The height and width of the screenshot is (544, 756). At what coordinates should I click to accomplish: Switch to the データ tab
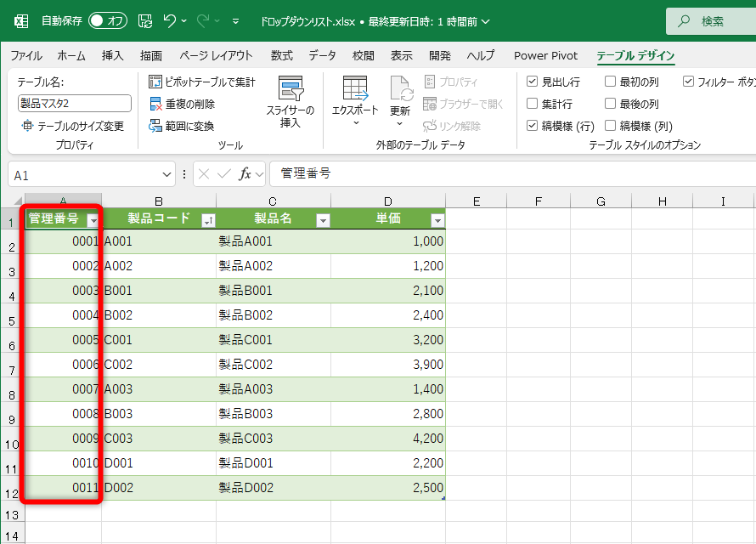(x=322, y=55)
